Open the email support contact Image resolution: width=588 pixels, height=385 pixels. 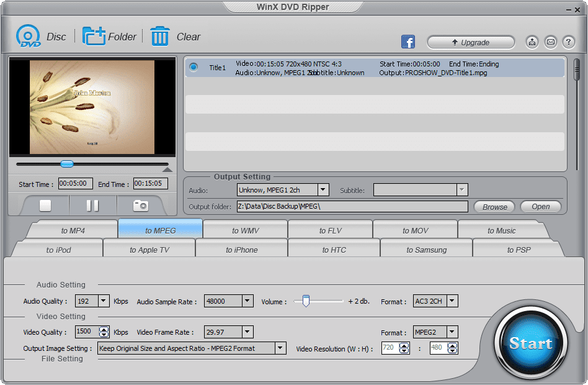coord(550,42)
